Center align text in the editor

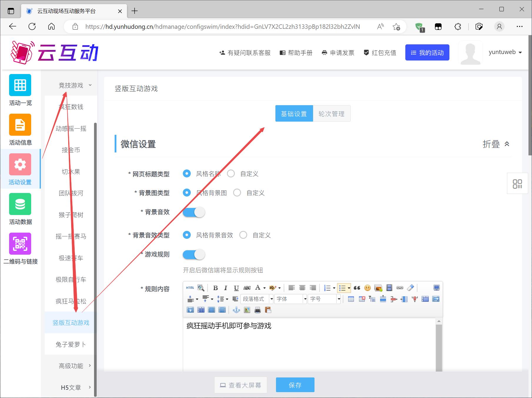tap(302, 288)
